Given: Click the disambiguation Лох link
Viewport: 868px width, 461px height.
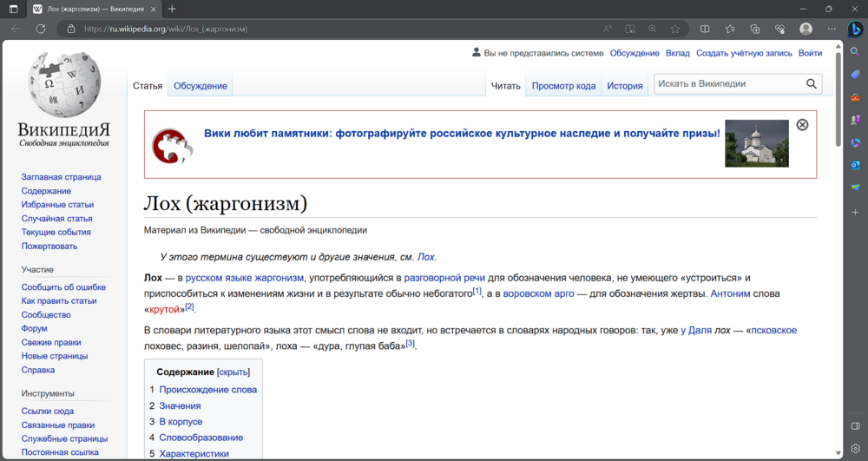Looking at the screenshot, I should click(x=425, y=257).
